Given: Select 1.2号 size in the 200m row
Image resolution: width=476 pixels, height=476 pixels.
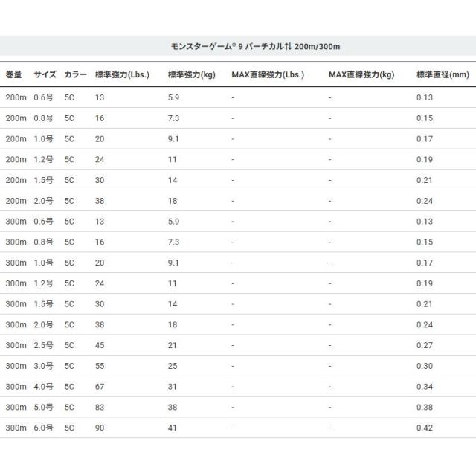Looking at the screenshot, I should pyautogui.click(x=43, y=159).
